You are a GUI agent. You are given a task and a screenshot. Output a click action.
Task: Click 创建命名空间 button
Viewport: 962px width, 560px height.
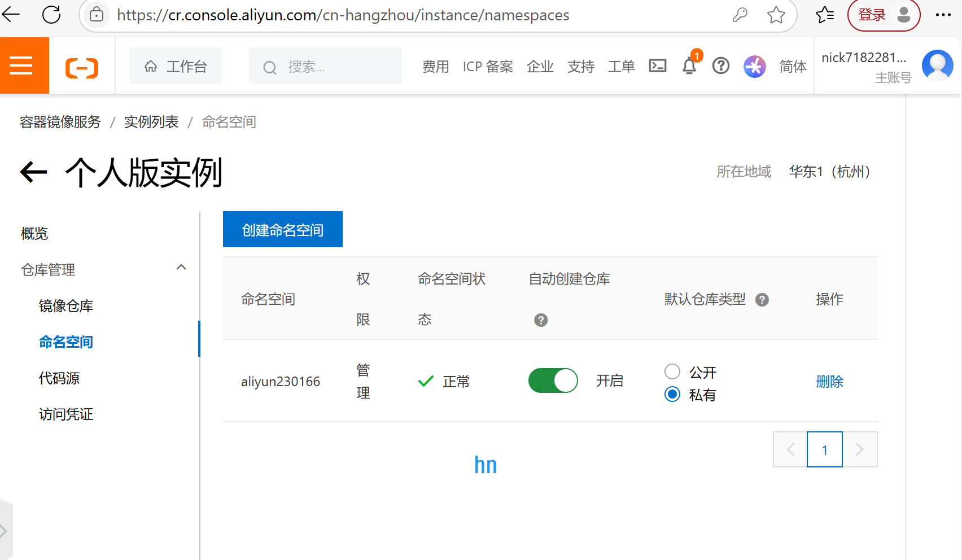coord(283,229)
